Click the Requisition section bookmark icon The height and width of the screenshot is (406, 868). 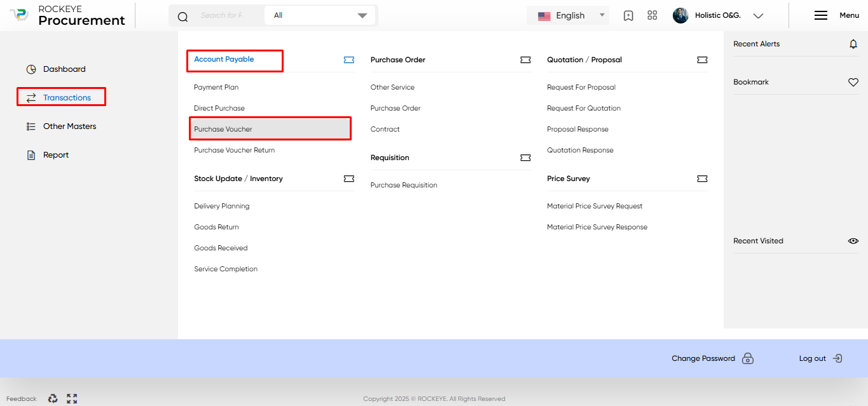(x=525, y=158)
